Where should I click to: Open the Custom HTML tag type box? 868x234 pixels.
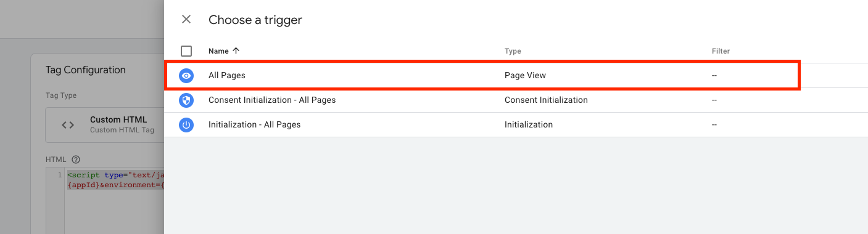pyautogui.click(x=105, y=125)
